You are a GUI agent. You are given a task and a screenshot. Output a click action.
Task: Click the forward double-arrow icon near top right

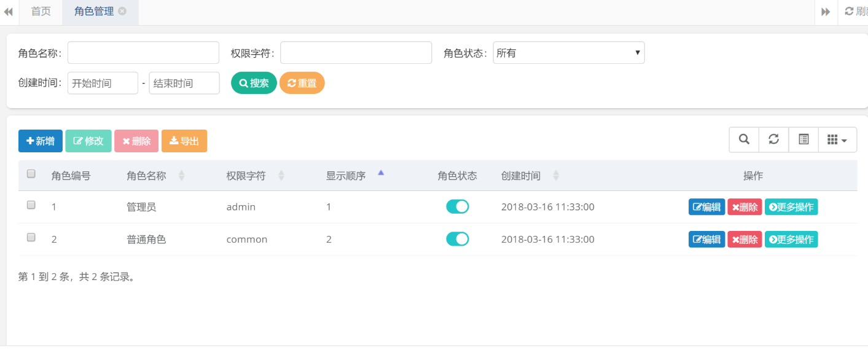(x=826, y=11)
